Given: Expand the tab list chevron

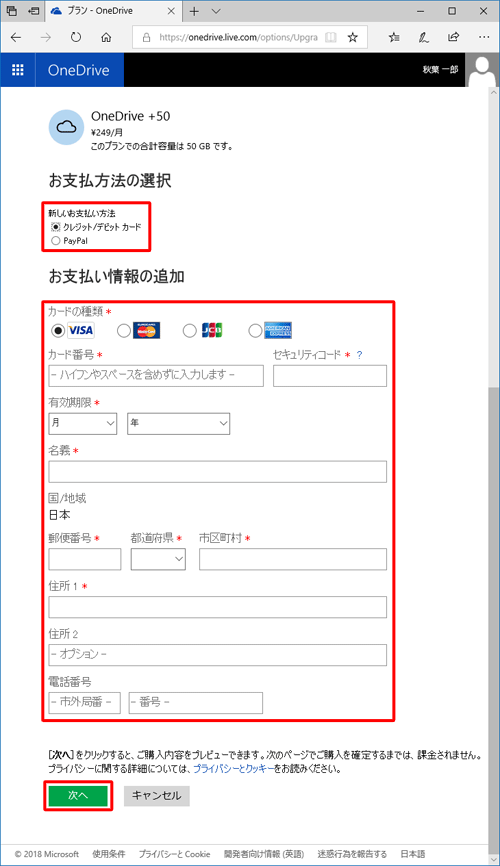Looking at the screenshot, I should 216,11.
